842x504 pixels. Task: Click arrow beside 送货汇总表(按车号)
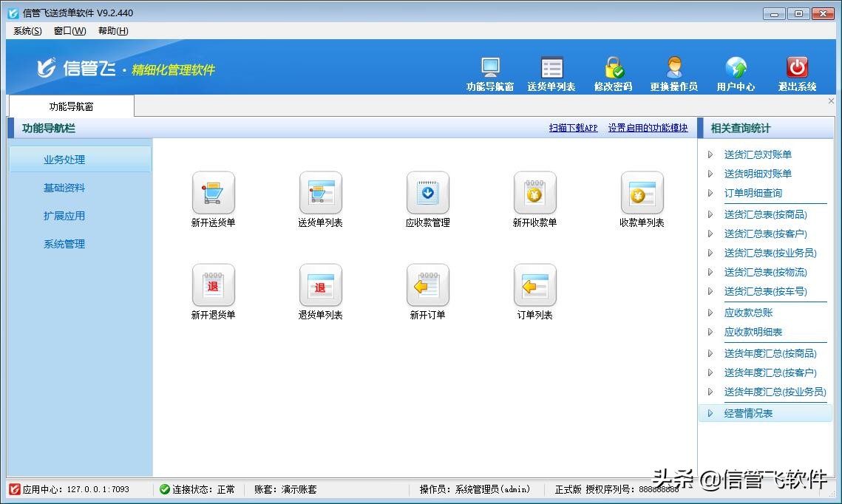click(x=710, y=291)
